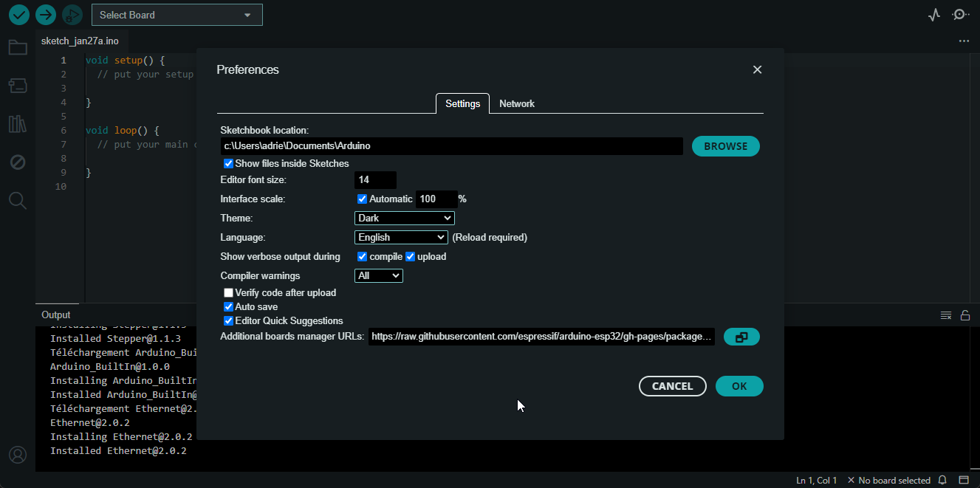The height and width of the screenshot is (488, 980).
Task: Toggle Show files inside Sketches
Action: coord(229,164)
